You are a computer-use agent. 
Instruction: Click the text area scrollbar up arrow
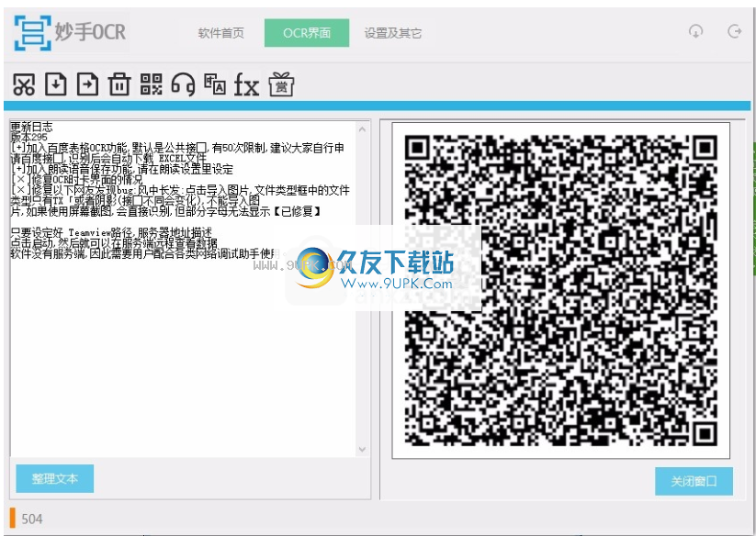[x=363, y=129]
